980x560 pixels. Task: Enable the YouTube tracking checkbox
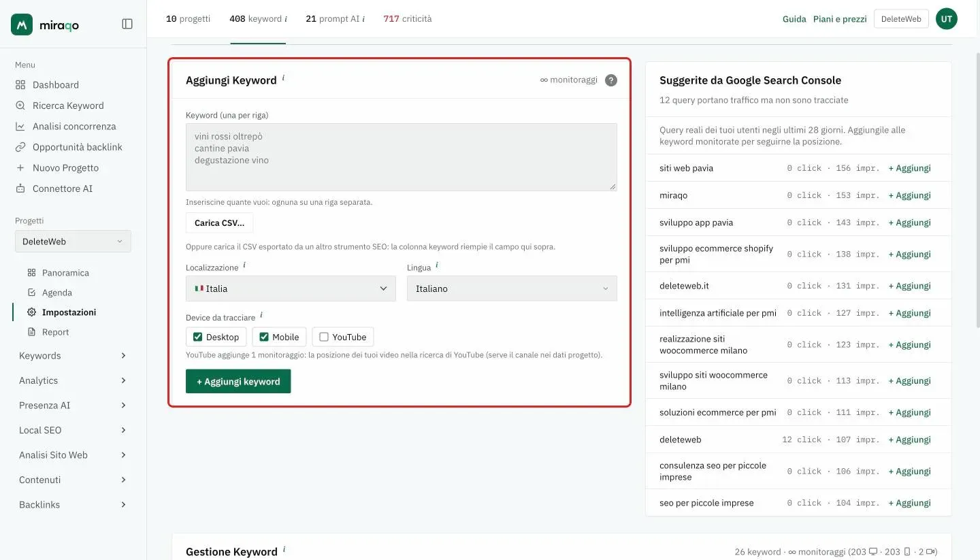click(324, 337)
